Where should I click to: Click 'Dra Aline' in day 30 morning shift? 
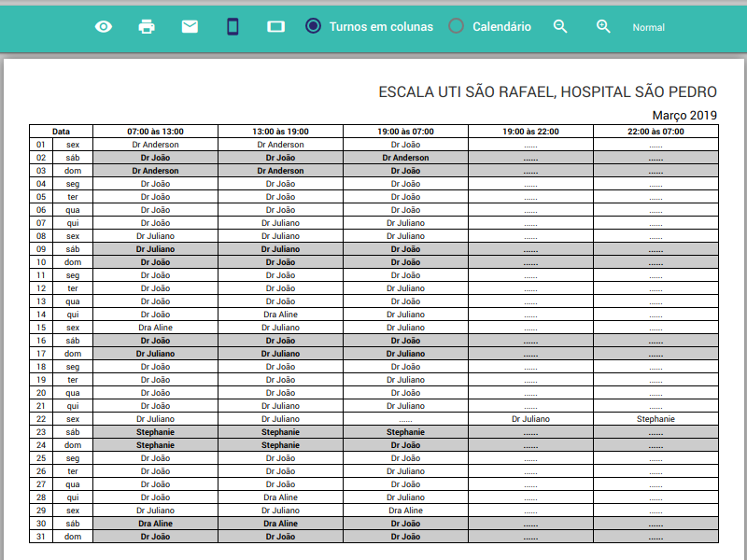155,524
